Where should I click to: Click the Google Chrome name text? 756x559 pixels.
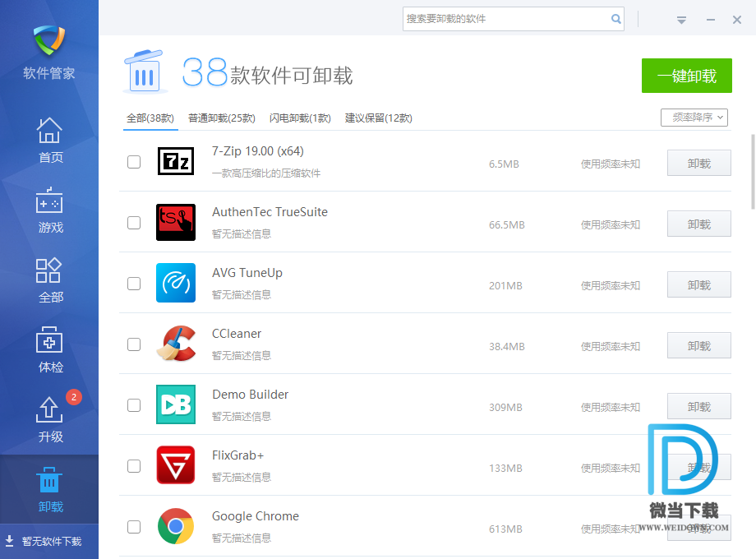pos(256,516)
